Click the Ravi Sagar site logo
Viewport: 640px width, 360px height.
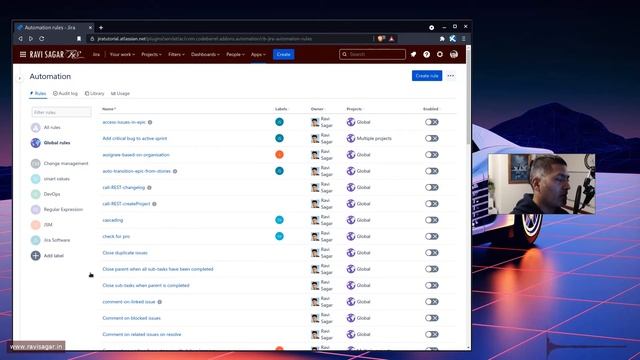click(x=56, y=54)
